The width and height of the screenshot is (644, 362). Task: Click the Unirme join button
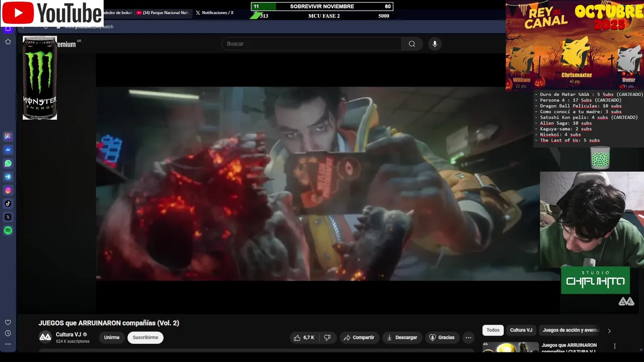tap(112, 337)
